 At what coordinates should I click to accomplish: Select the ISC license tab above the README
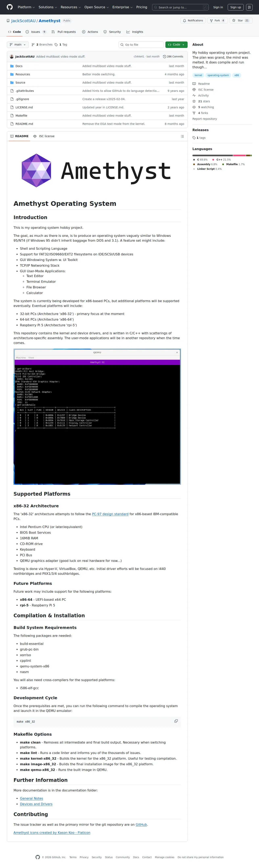(44, 136)
